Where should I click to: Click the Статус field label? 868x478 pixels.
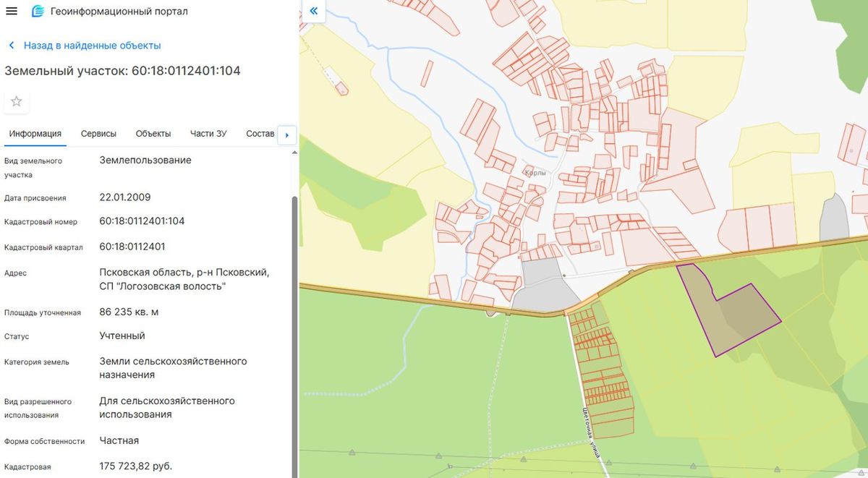[x=17, y=337]
